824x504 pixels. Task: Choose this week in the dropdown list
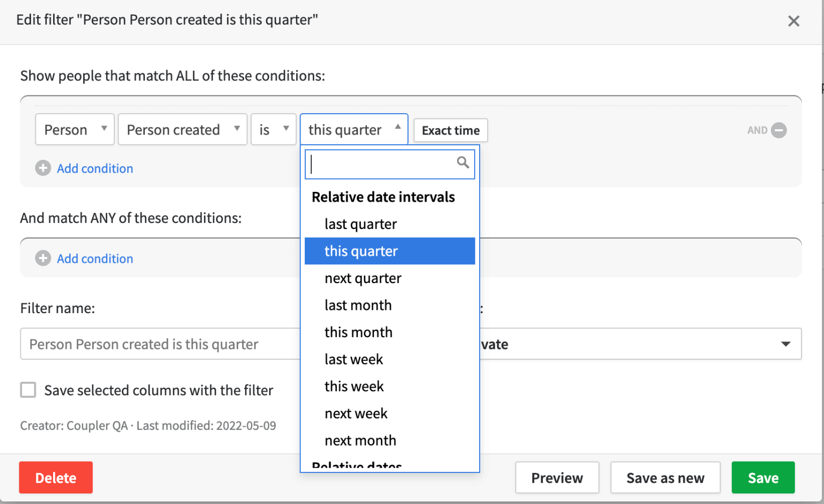(x=354, y=386)
